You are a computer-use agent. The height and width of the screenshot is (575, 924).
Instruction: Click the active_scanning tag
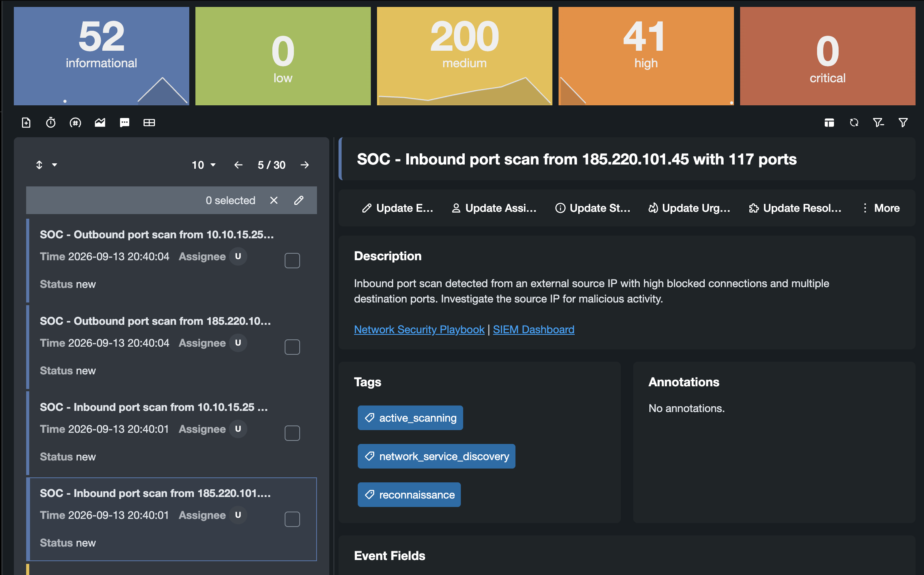click(x=410, y=418)
